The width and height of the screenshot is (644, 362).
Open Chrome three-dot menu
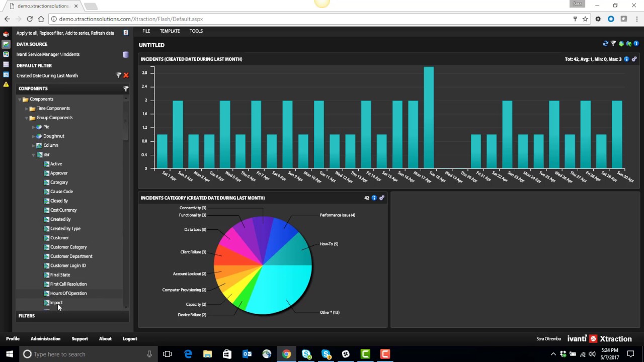[x=636, y=19]
